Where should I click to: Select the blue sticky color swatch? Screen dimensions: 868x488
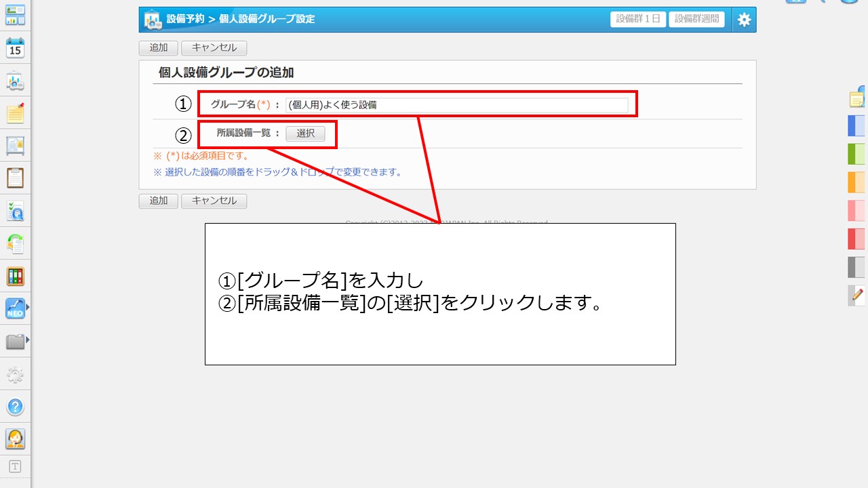pos(856,126)
